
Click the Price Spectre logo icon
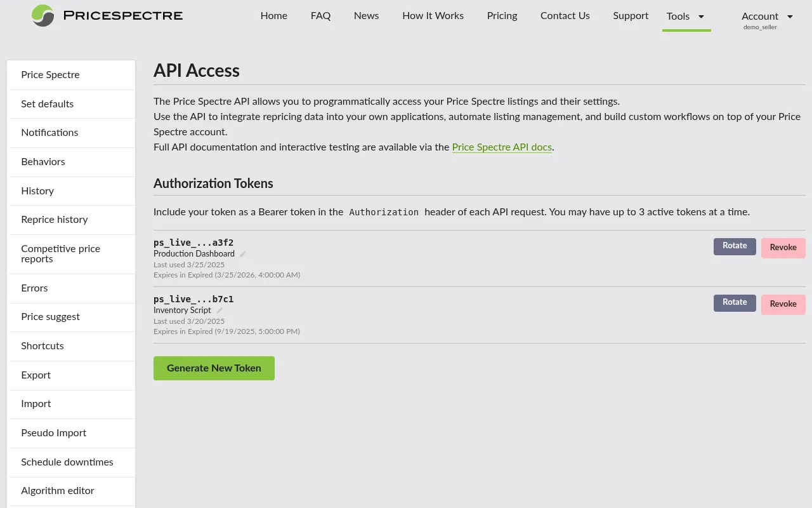[43, 16]
